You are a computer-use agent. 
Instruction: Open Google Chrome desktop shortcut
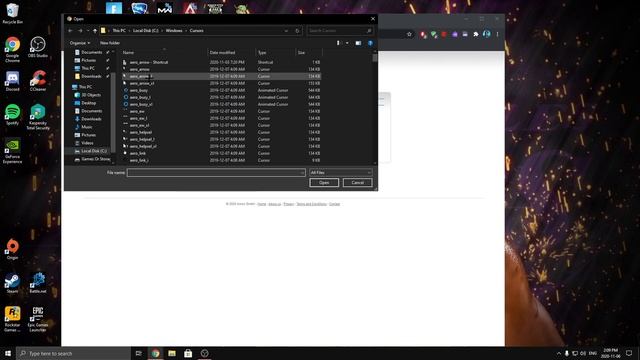point(12,49)
